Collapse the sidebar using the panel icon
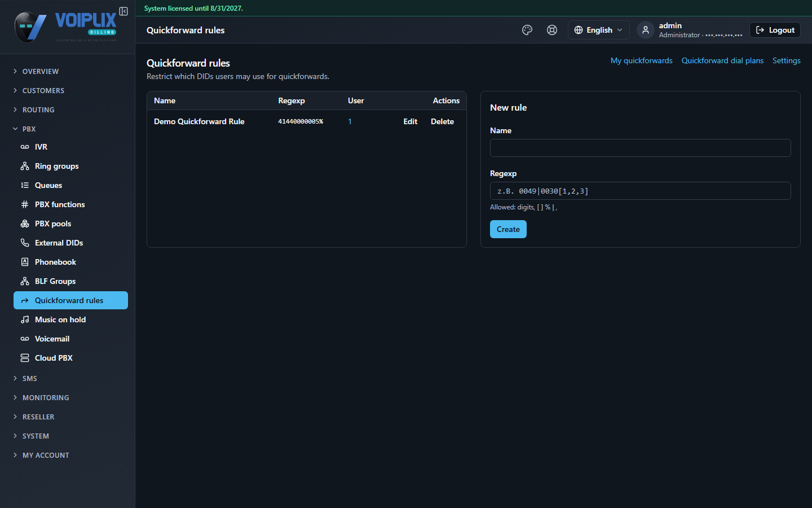Image resolution: width=812 pixels, height=508 pixels. 123,11
